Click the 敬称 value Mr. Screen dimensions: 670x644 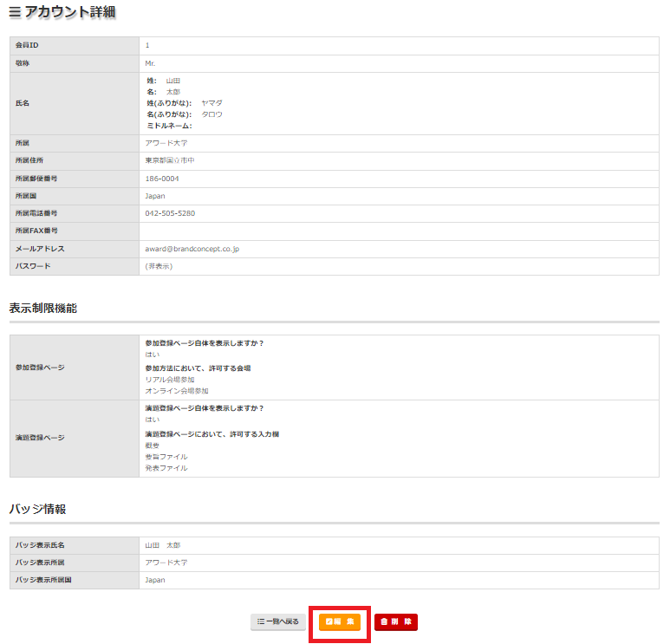pyautogui.click(x=151, y=63)
